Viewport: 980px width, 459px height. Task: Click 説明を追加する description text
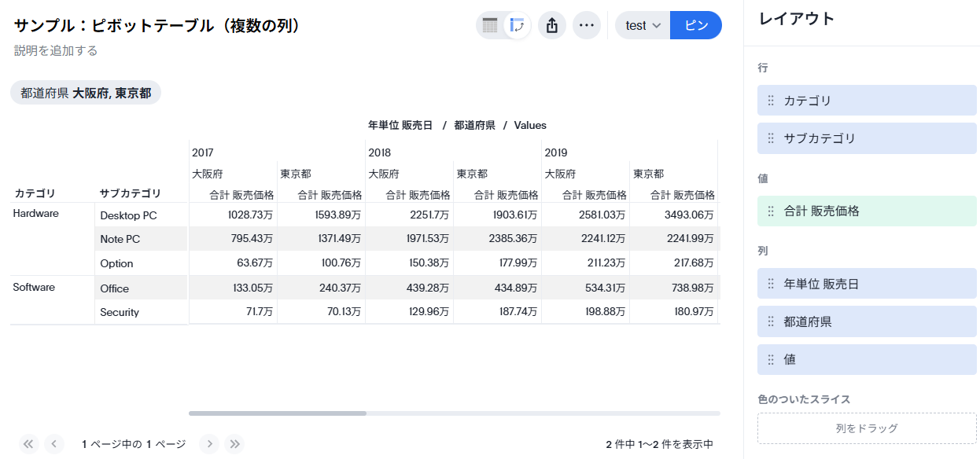pyautogui.click(x=56, y=50)
